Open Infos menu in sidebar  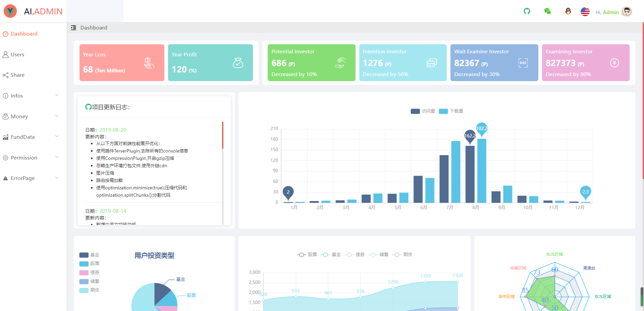pos(33,96)
